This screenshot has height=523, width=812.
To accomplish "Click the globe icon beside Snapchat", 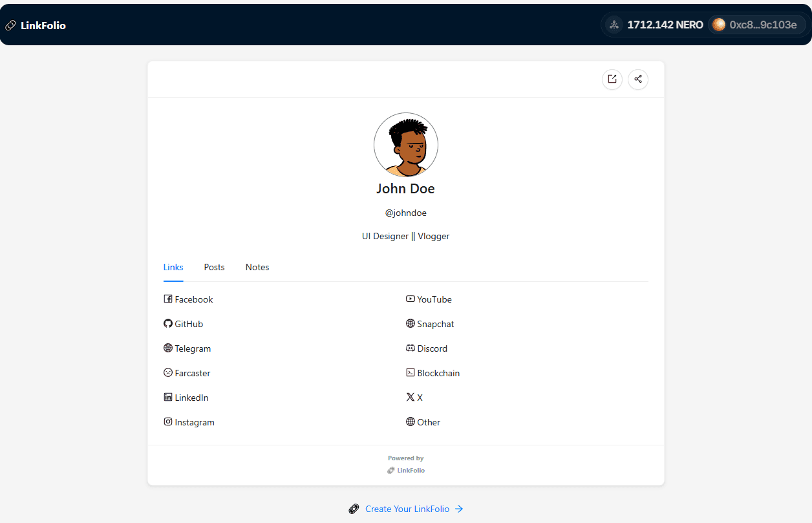I will [x=411, y=324].
